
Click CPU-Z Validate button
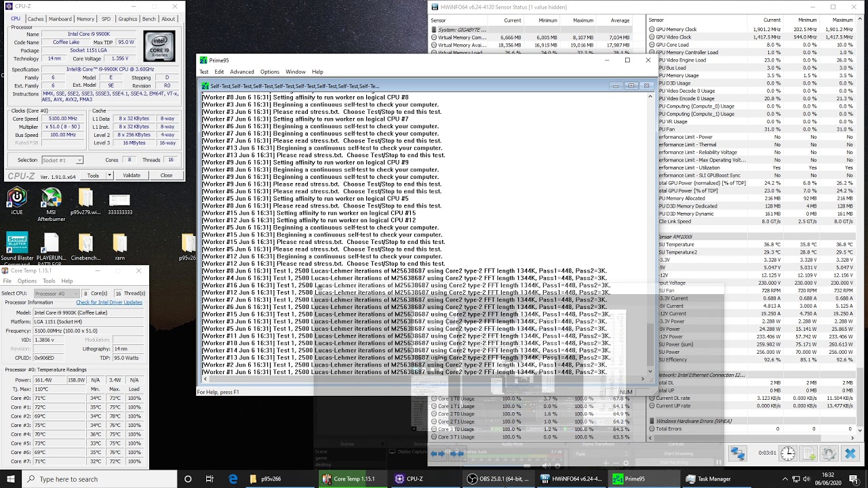point(132,176)
